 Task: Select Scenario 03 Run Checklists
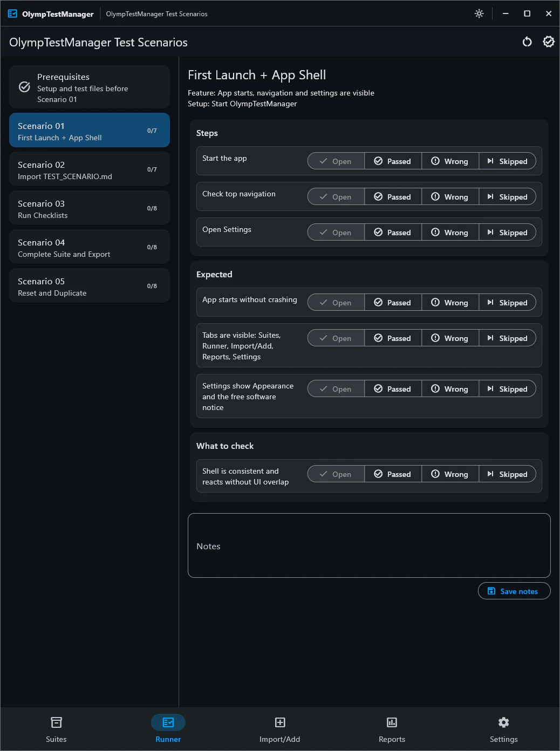tap(90, 208)
